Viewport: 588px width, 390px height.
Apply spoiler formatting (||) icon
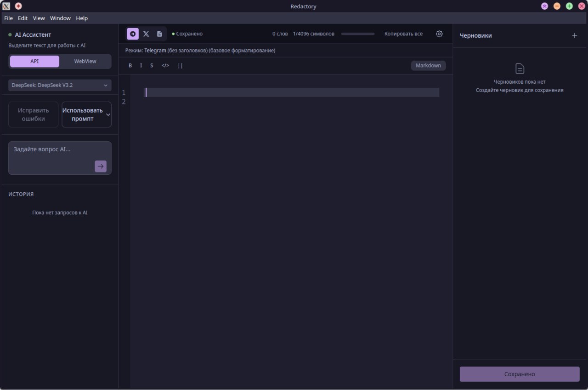click(x=180, y=65)
